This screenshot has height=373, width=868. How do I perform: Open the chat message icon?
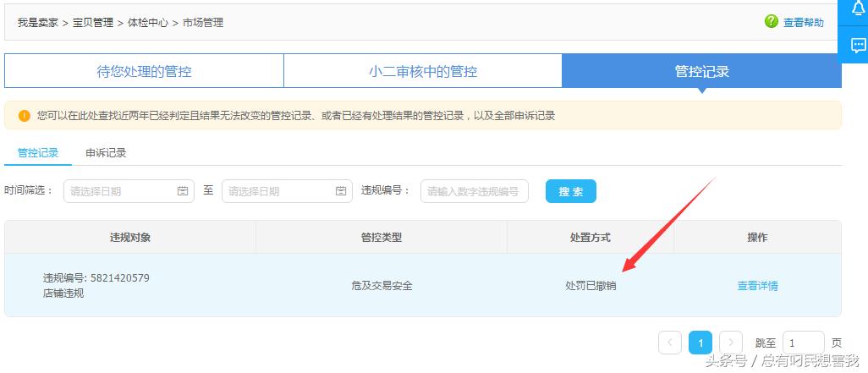pyautogui.click(x=858, y=45)
